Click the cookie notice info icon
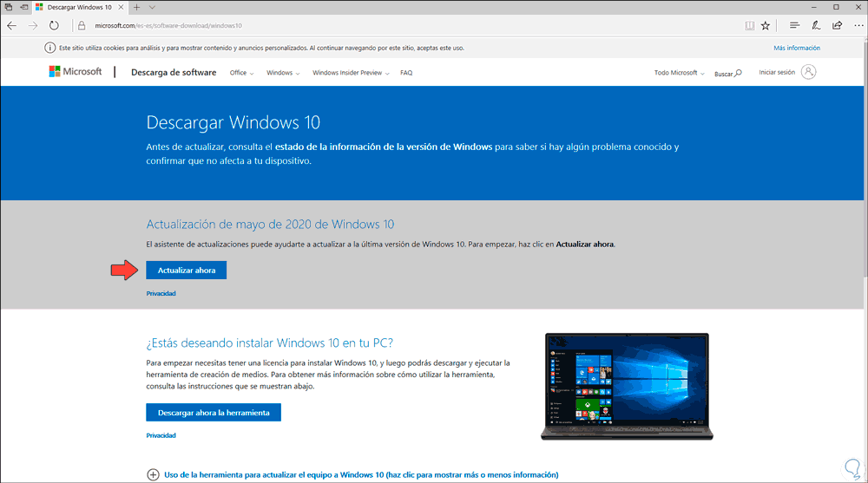Screen dimensions: 868x483 pyautogui.click(x=49, y=48)
